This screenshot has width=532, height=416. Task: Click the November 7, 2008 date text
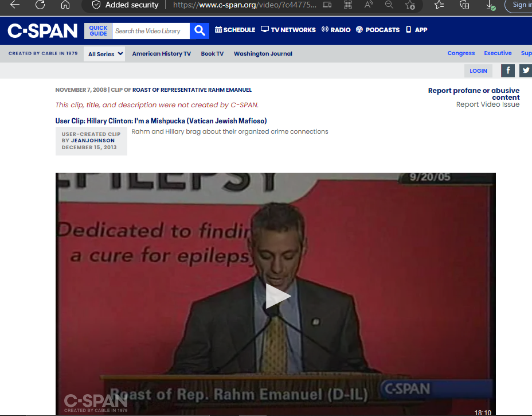tap(81, 90)
